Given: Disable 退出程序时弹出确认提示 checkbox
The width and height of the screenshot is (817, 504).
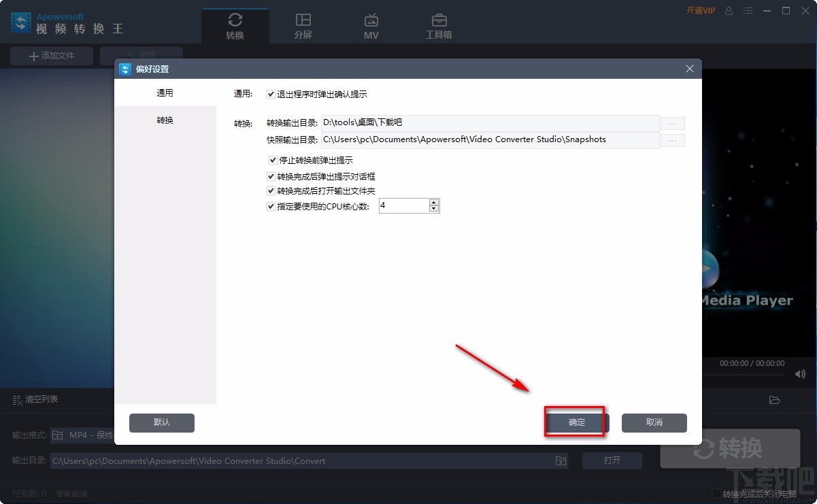Looking at the screenshot, I should point(271,95).
